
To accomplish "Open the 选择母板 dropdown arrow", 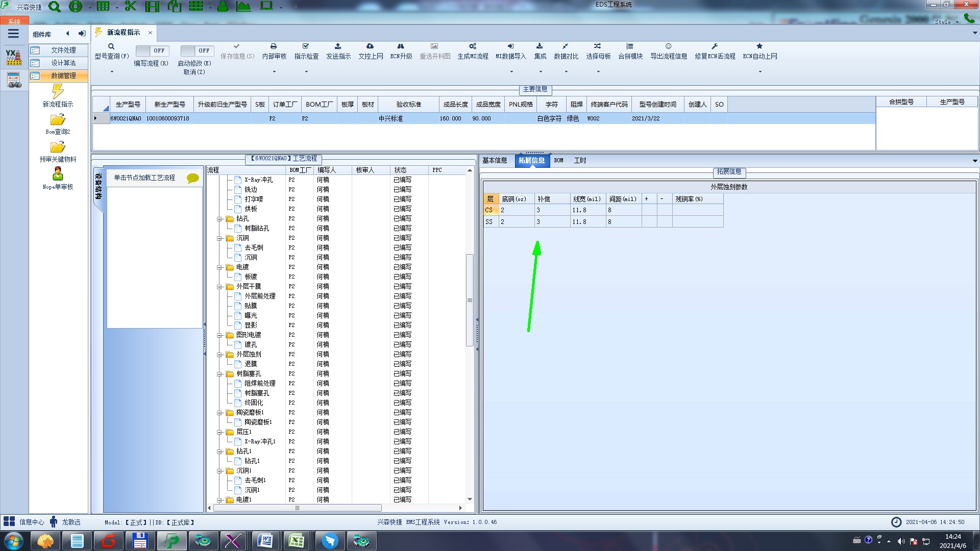I will click(598, 72).
